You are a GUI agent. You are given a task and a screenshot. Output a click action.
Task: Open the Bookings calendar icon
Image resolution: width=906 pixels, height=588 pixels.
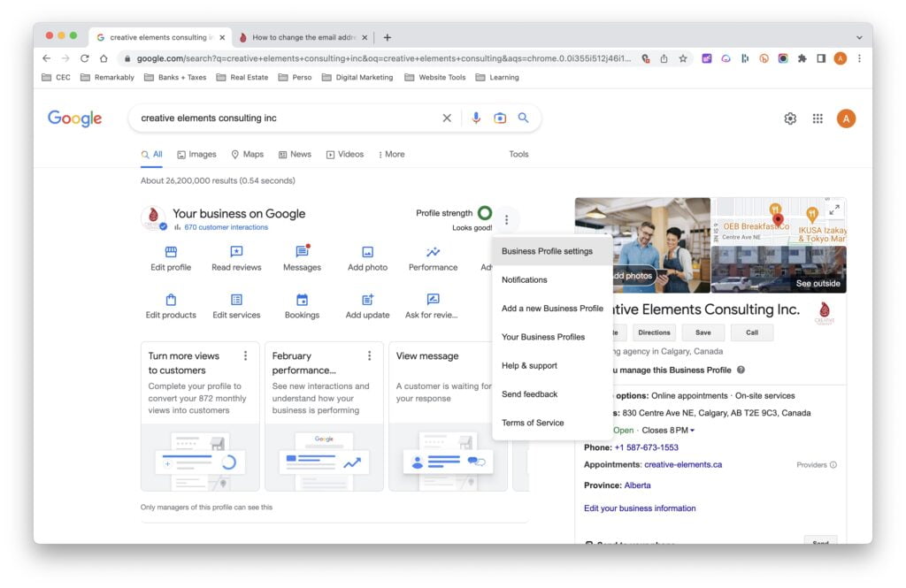pyautogui.click(x=302, y=300)
